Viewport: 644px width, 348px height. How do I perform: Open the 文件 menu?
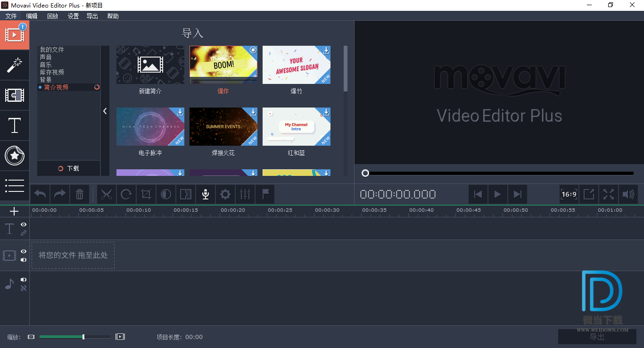[11, 16]
